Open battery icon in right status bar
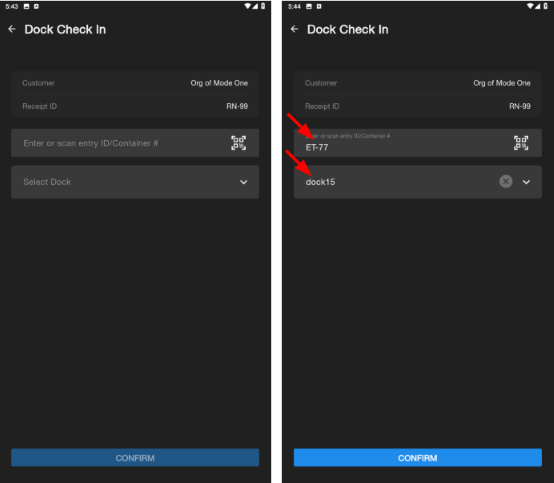The width and height of the screenshot is (554, 483). (546, 6)
